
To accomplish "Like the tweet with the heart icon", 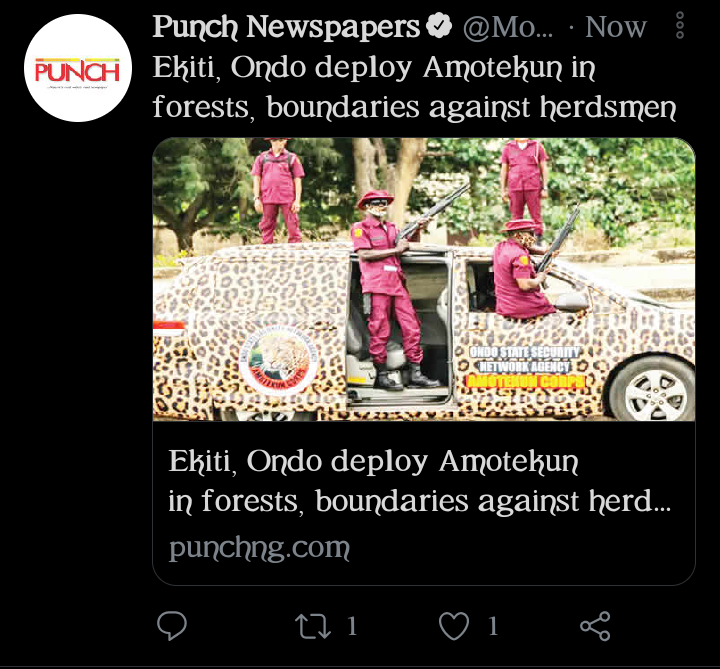I will click(454, 626).
